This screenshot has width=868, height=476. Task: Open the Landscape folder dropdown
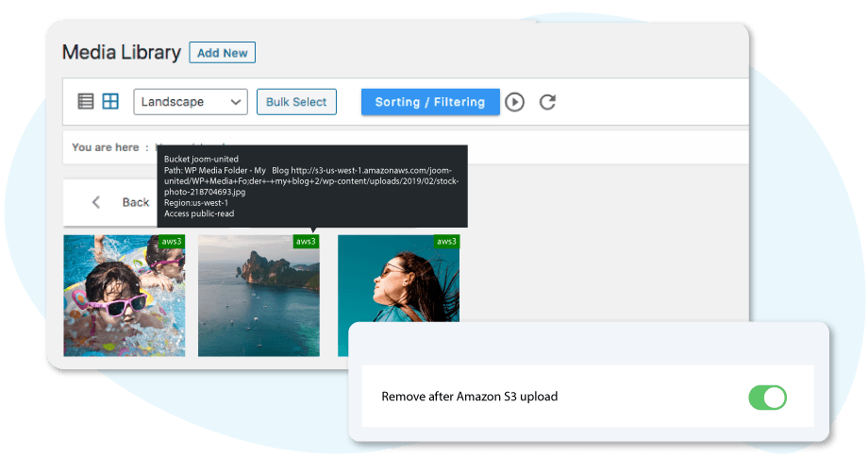(x=191, y=102)
